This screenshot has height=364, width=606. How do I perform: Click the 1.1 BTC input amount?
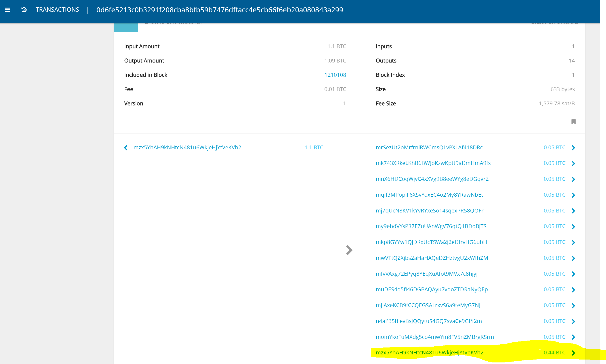pos(313,148)
